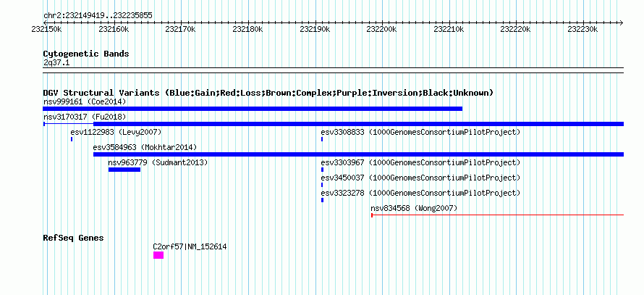
Task: Click the 2q37.1 cytogenetic band bar
Action: 334,70
